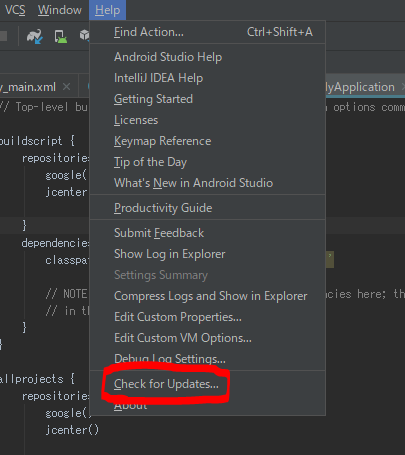Open IntelliJ IDEA Help

[207, 78]
